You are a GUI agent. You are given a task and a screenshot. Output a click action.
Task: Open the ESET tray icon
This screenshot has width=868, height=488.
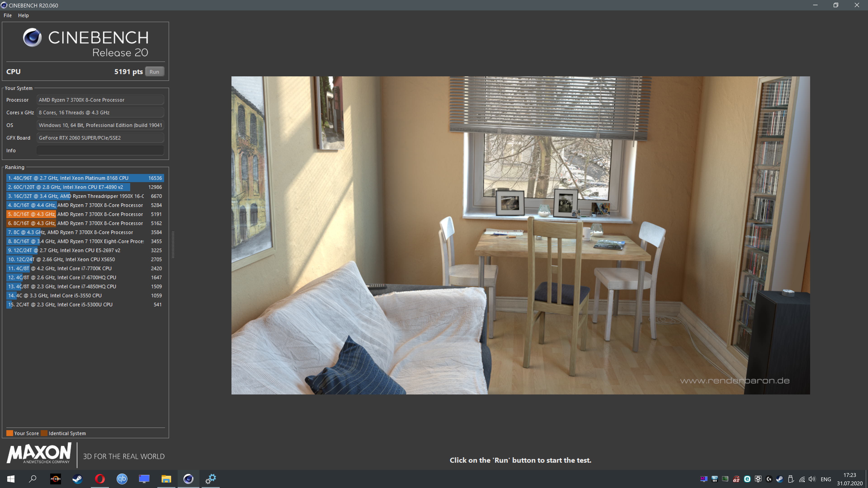click(747, 479)
